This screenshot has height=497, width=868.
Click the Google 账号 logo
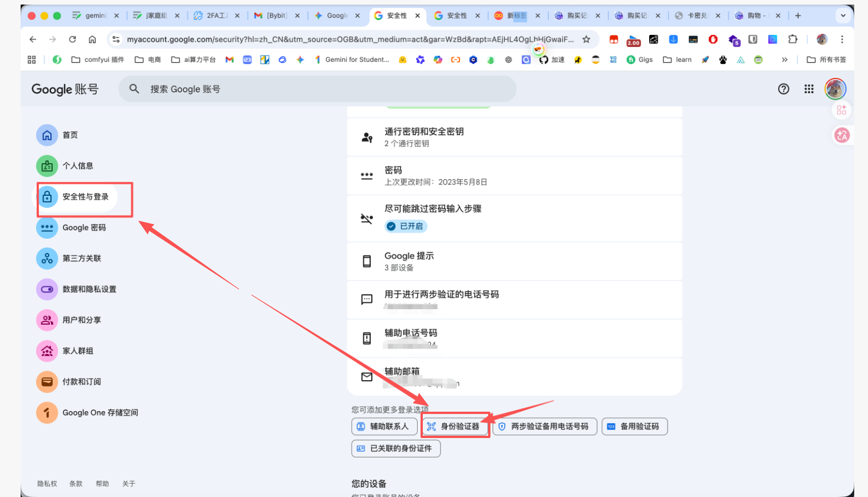click(x=65, y=89)
